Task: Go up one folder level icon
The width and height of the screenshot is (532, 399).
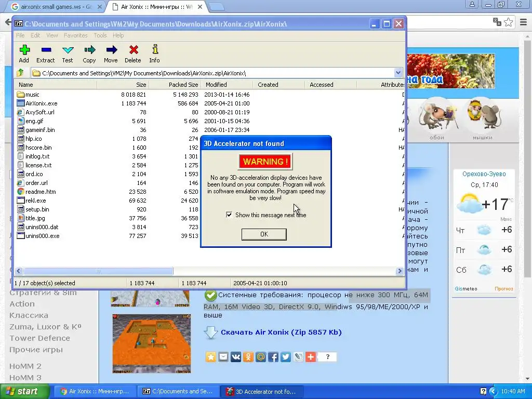Action: [20, 73]
